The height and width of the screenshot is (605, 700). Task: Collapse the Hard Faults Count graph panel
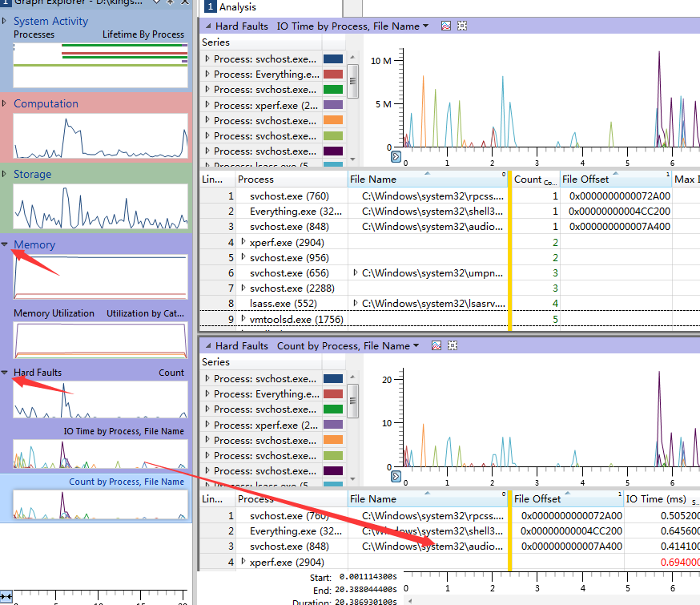[208, 345]
